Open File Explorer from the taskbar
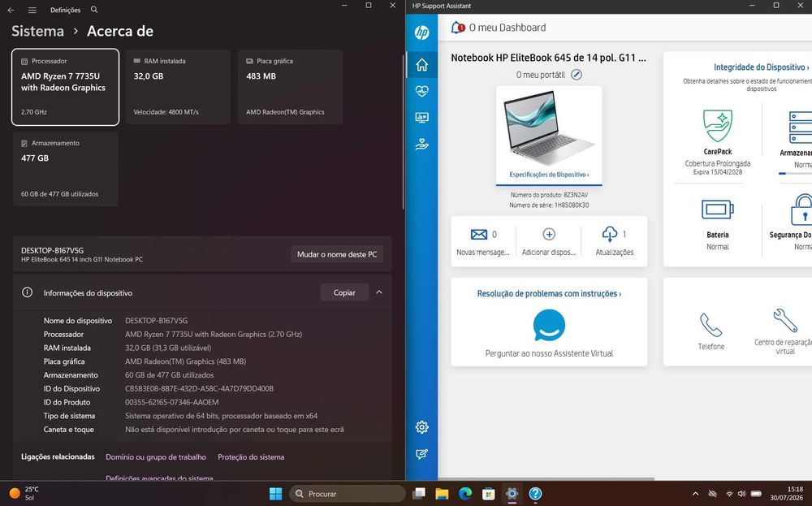This screenshot has width=812, height=506. [441, 494]
